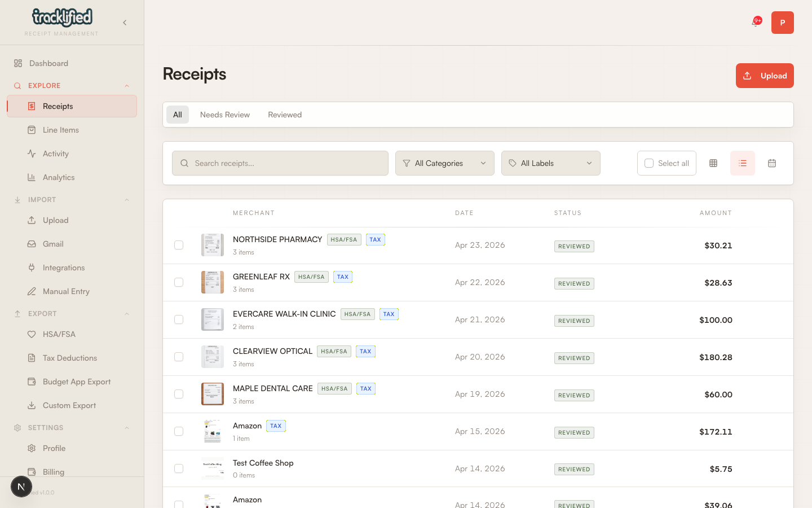Open Gmail import page
Image resolution: width=812 pixels, height=508 pixels.
(72, 244)
